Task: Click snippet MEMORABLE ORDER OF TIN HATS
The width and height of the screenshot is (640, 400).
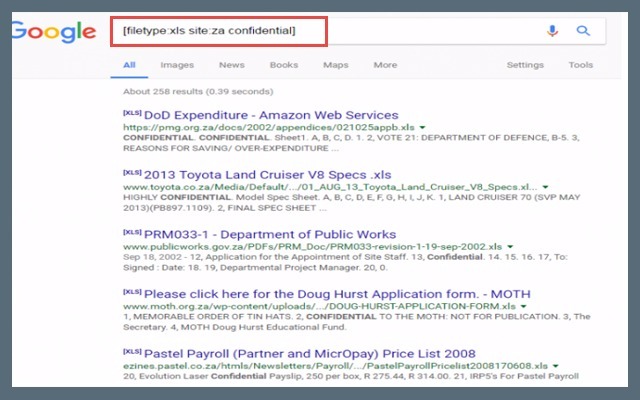Action: click(357, 322)
